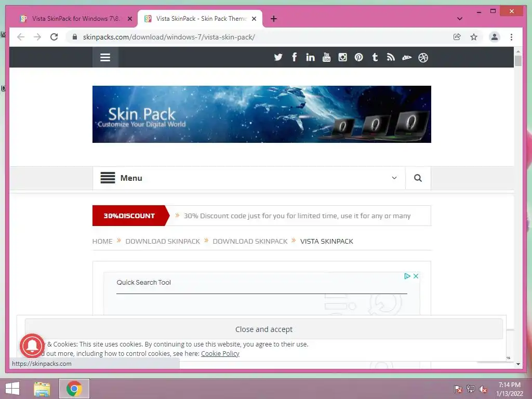Screen dimensions: 532x399
Task: Click the Skin Pack banner image
Action: click(262, 114)
